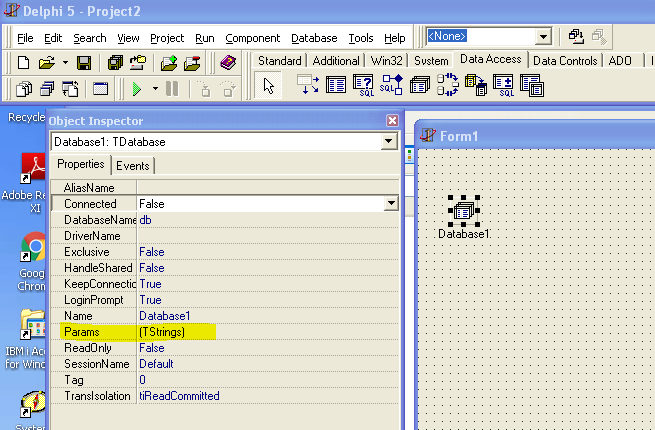Open the Connected property value dropdown
The image size is (655, 430).
(391, 204)
